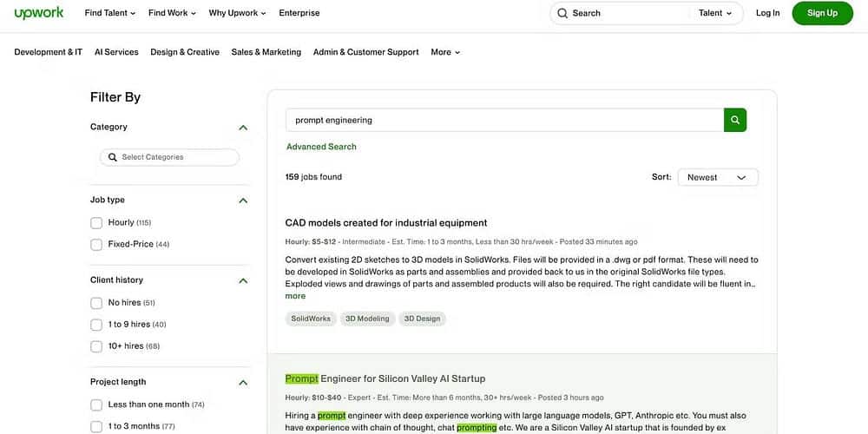The height and width of the screenshot is (434, 868).
Task: Click the magnifier icon in top search bar
Action: coord(562,13)
